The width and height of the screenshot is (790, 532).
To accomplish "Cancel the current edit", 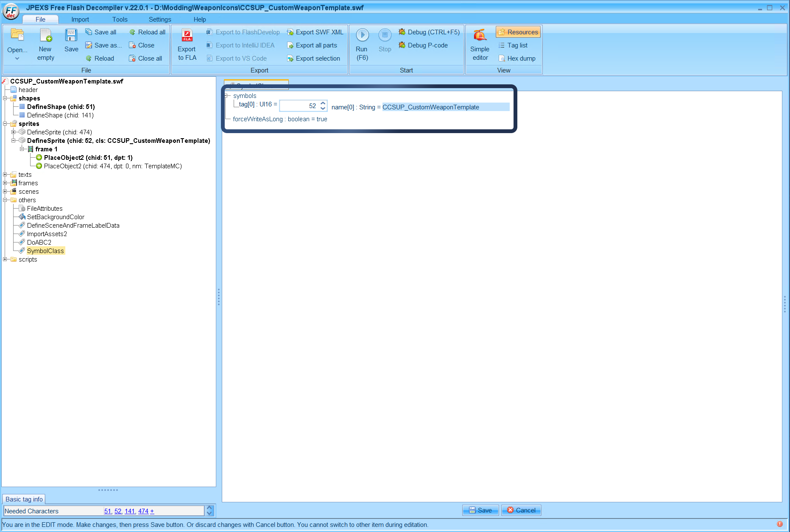I will [x=521, y=510].
